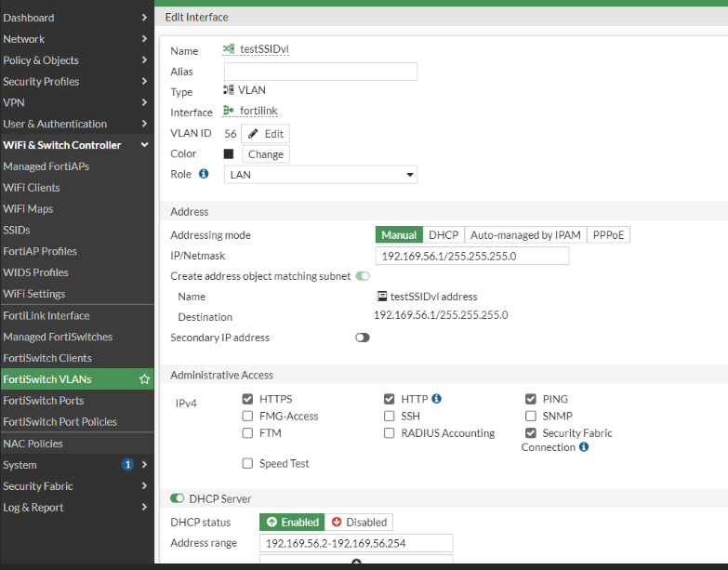Check the RADIUS Accounting checkbox
728x570 pixels.
pyautogui.click(x=389, y=433)
